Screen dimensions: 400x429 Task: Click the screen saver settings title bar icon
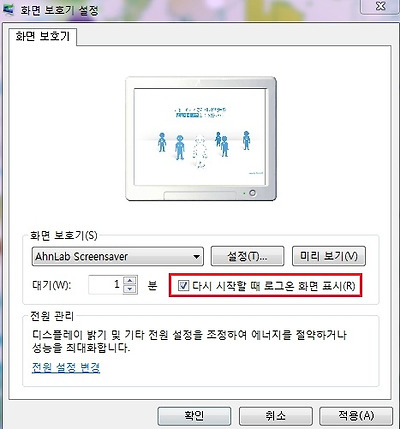[x=8, y=9]
